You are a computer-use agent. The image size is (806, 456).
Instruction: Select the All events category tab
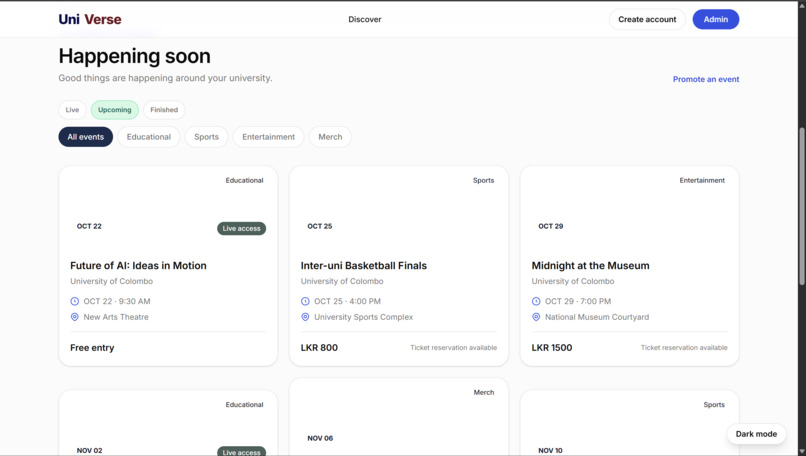point(86,137)
